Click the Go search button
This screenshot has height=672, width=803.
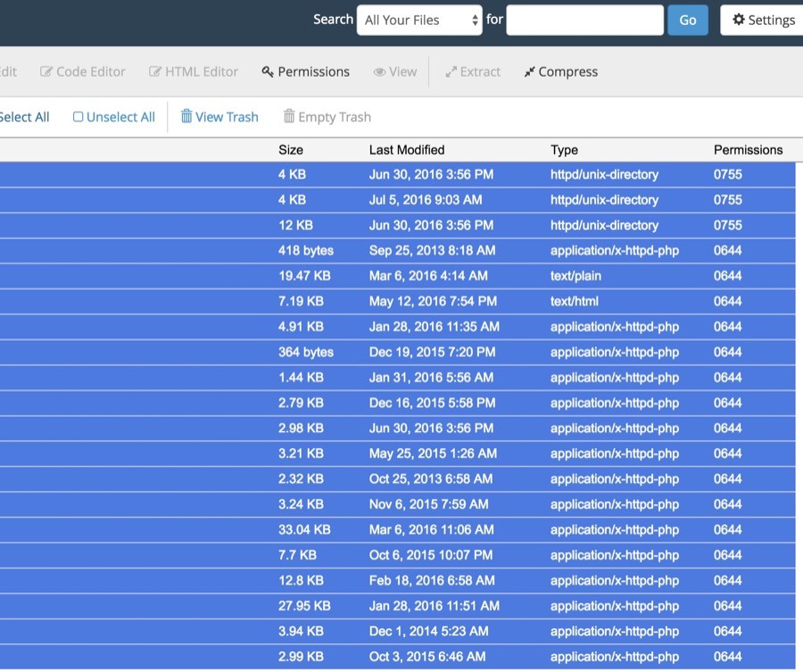[x=688, y=20]
